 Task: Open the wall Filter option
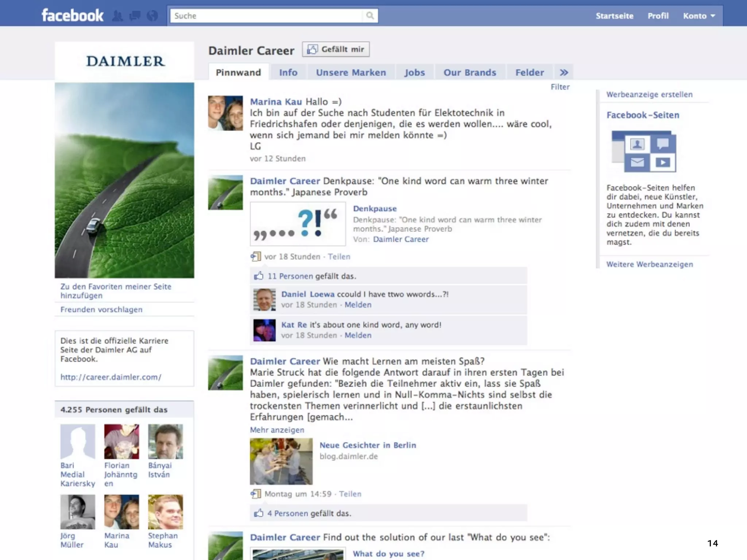[x=560, y=87]
